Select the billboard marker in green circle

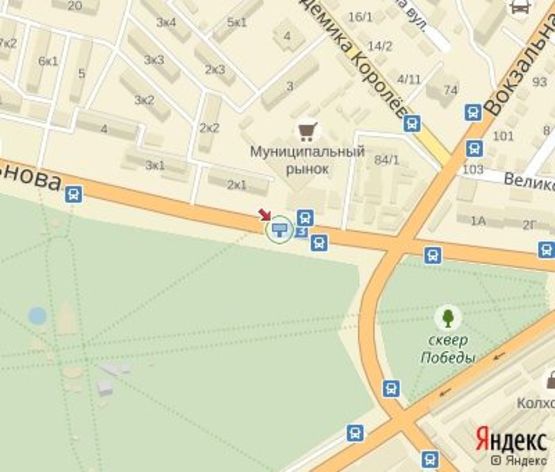tap(280, 230)
